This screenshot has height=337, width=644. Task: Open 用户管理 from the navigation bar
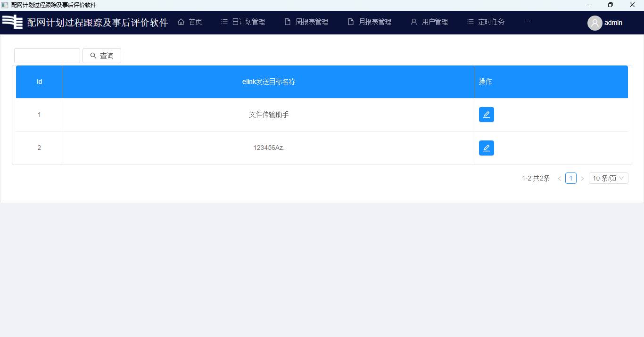pyautogui.click(x=429, y=22)
